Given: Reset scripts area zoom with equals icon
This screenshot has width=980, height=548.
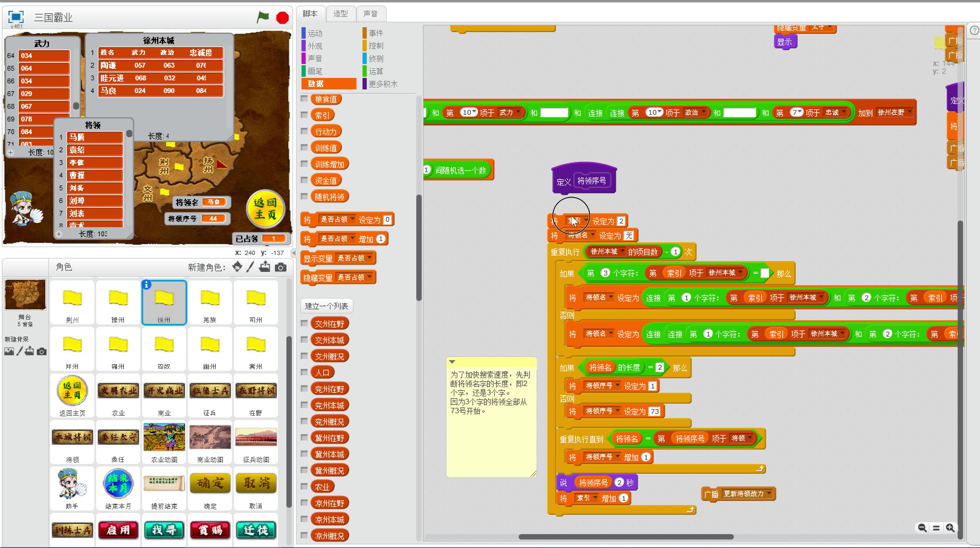Looking at the screenshot, I should point(936,528).
